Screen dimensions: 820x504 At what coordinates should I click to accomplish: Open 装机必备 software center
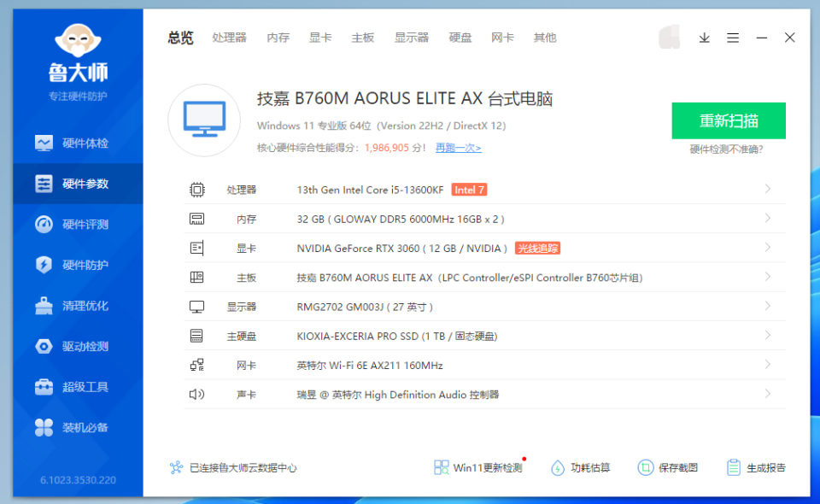click(78, 427)
